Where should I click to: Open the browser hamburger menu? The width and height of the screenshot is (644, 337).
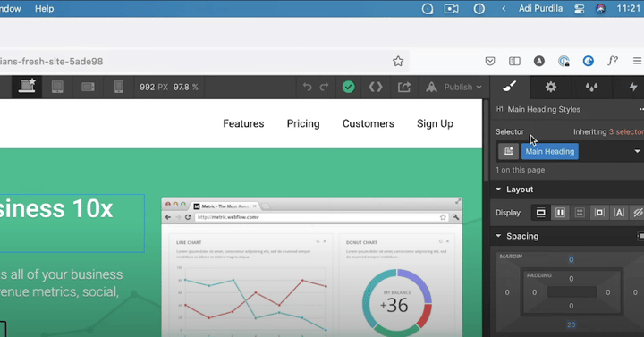pos(637,61)
